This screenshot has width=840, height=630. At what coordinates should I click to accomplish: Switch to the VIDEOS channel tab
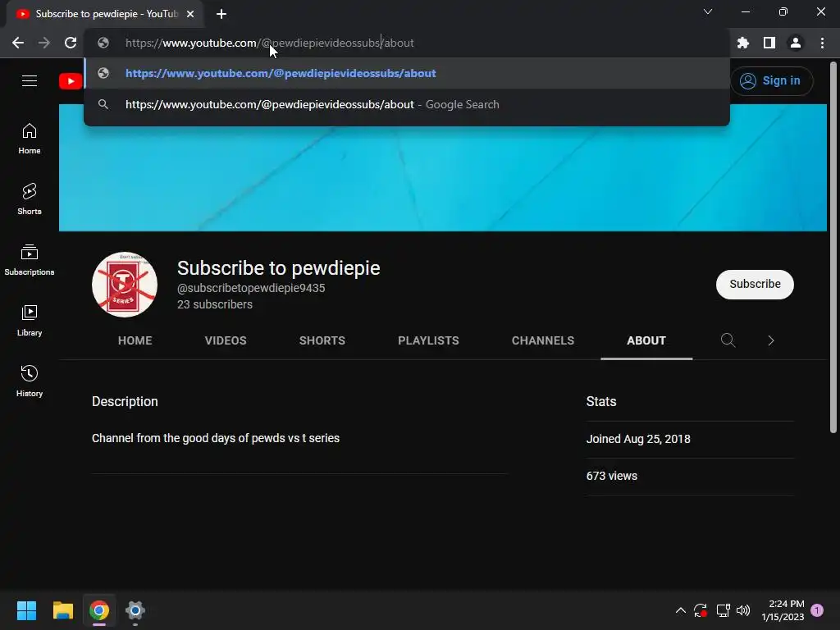click(226, 340)
